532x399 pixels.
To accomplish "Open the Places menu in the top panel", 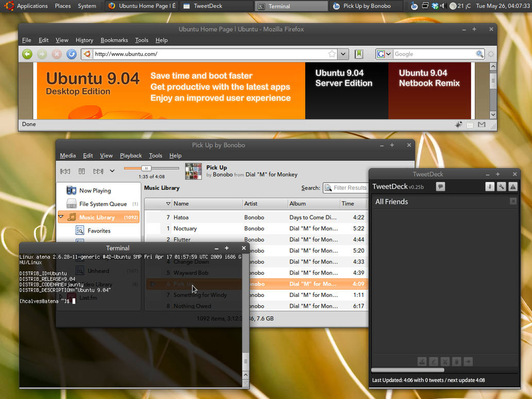I will [63, 6].
